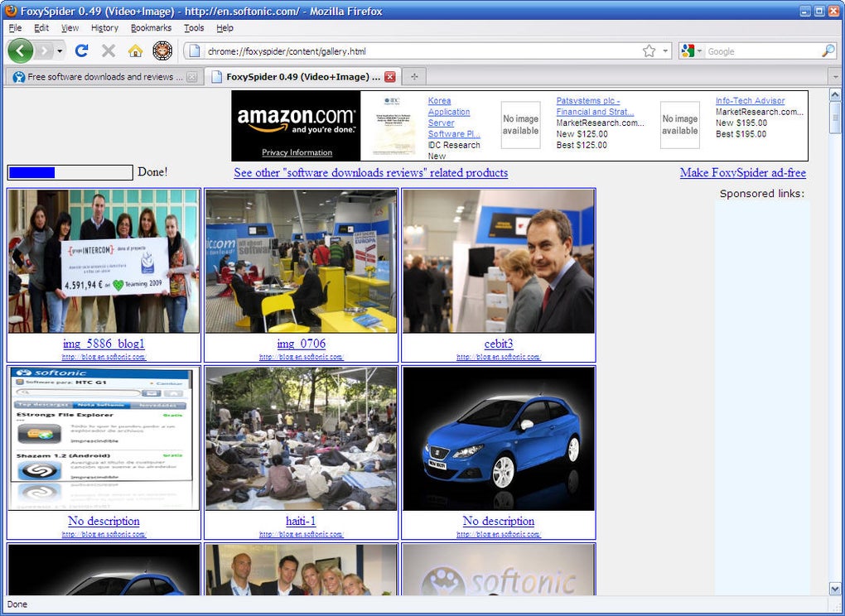
Task: Click the green Back navigation button
Action: click(x=21, y=51)
